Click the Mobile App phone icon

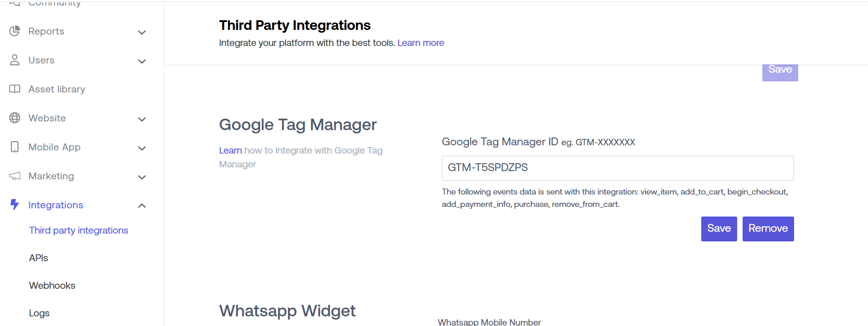pyautogui.click(x=15, y=147)
